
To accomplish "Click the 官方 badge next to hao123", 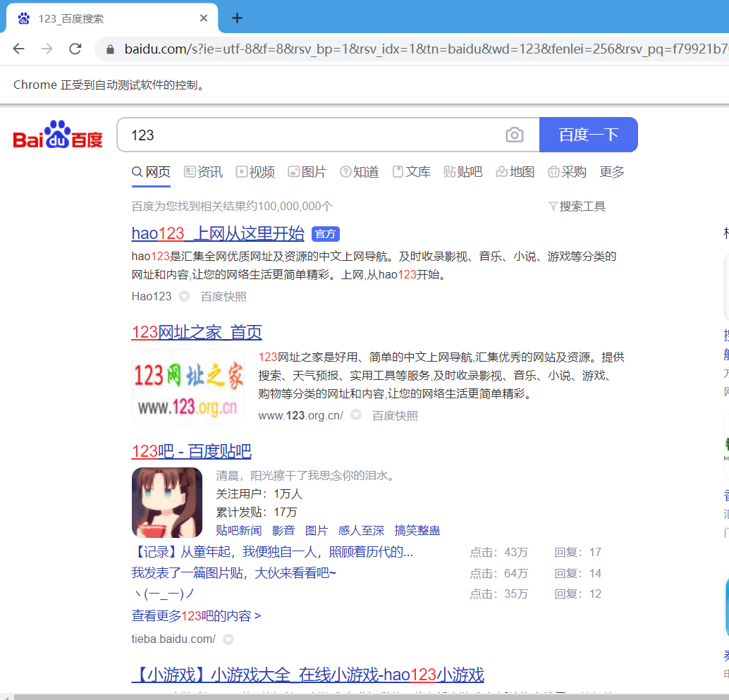I will pyautogui.click(x=326, y=234).
